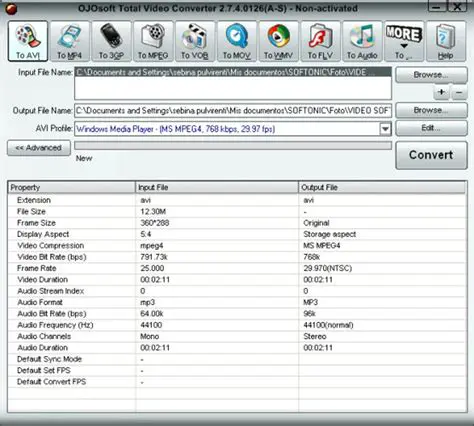This screenshot has height=426, width=474.
Task: Click the conversion progress bar
Action: tap(233, 146)
